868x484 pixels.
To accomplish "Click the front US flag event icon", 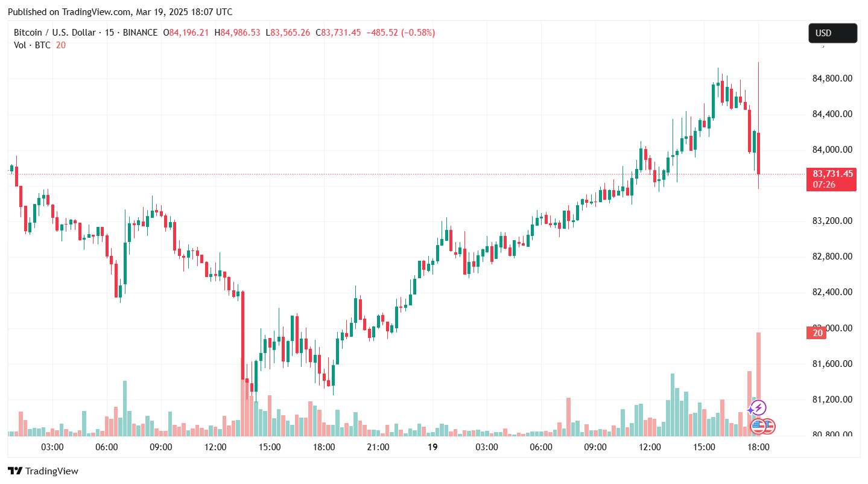I will click(758, 427).
